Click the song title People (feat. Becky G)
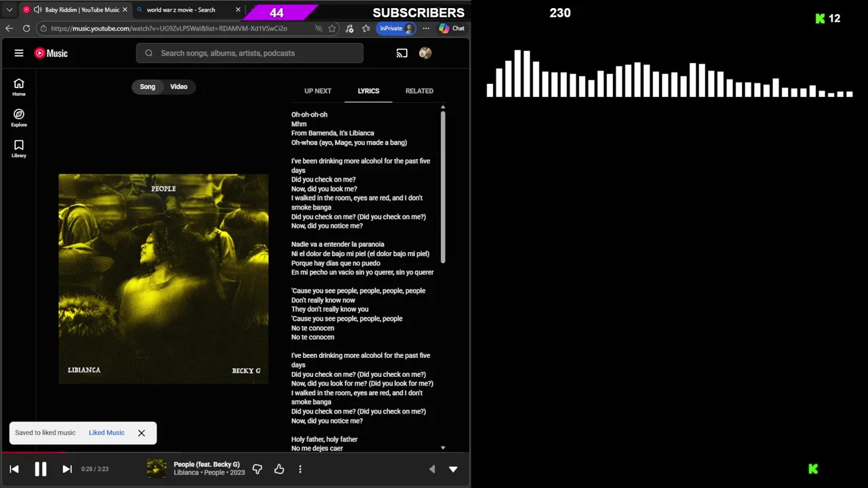The image size is (868, 488). (207, 464)
